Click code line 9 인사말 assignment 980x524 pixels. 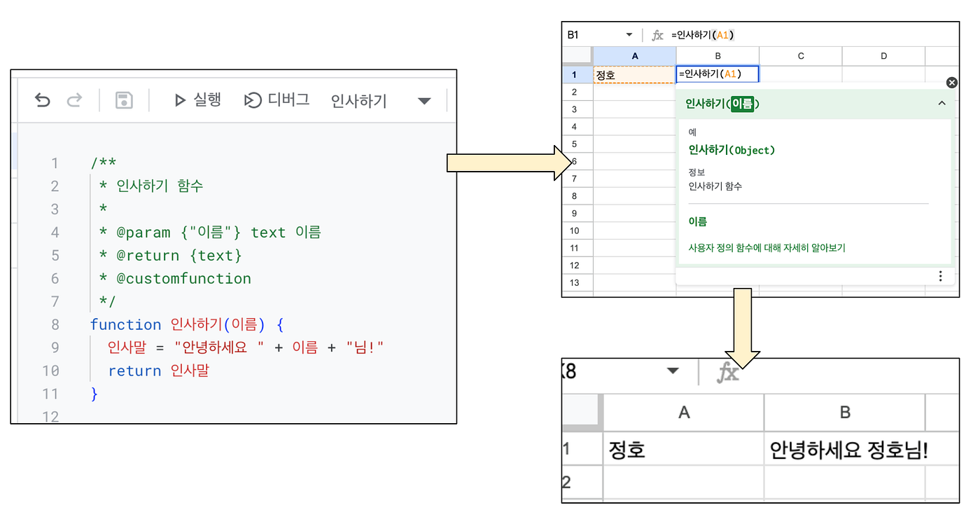(246, 347)
